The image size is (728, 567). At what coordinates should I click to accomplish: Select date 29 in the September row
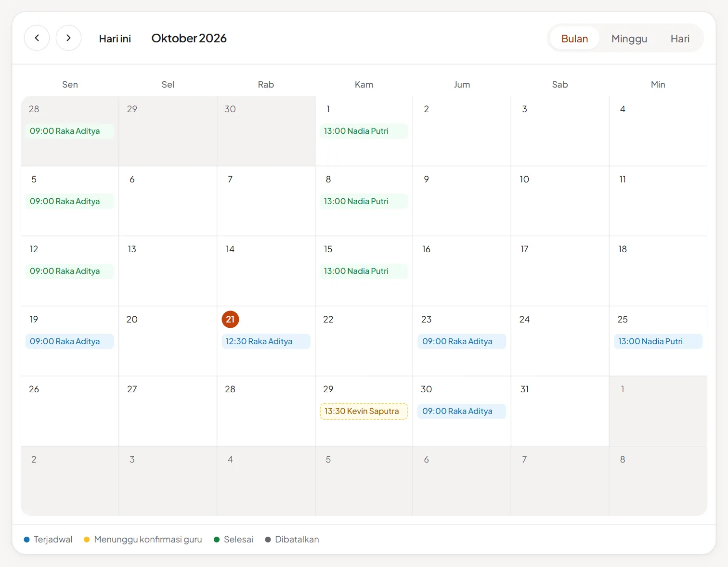[132, 109]
